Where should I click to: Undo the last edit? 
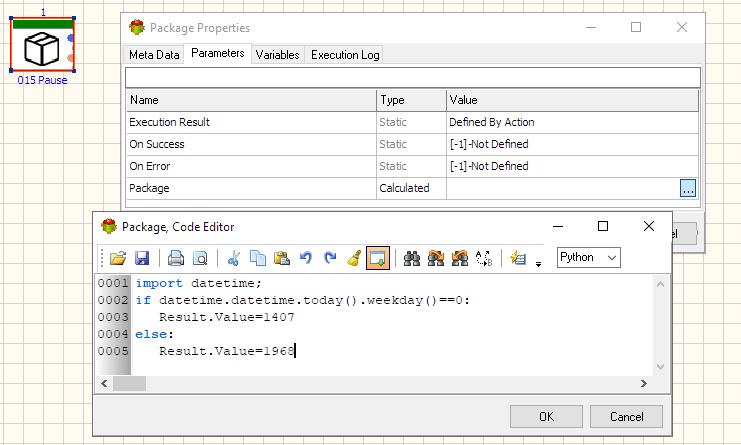tap(306, 258)
